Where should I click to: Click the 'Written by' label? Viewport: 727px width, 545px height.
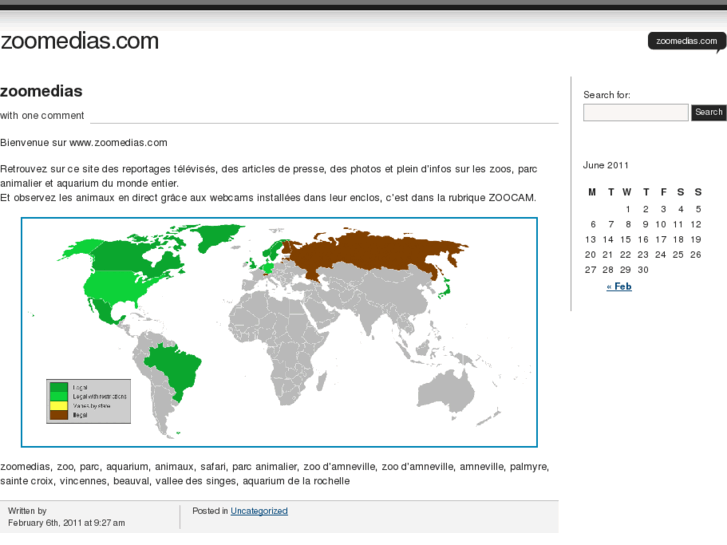tap(27, 511)
